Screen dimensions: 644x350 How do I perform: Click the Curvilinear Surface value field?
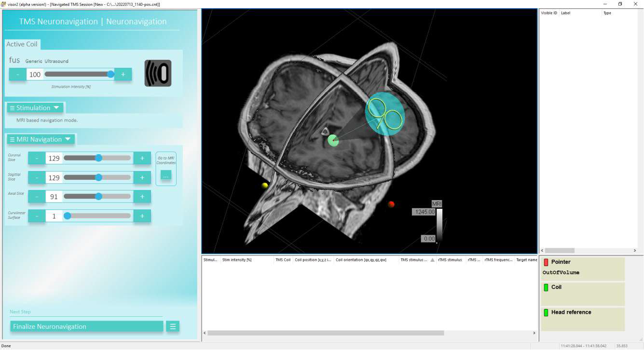coord(54,216)
